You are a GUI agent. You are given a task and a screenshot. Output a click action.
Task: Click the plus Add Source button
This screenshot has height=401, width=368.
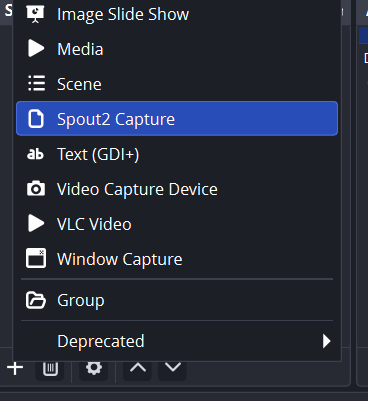pyautogui.click(x=15, y=368)
